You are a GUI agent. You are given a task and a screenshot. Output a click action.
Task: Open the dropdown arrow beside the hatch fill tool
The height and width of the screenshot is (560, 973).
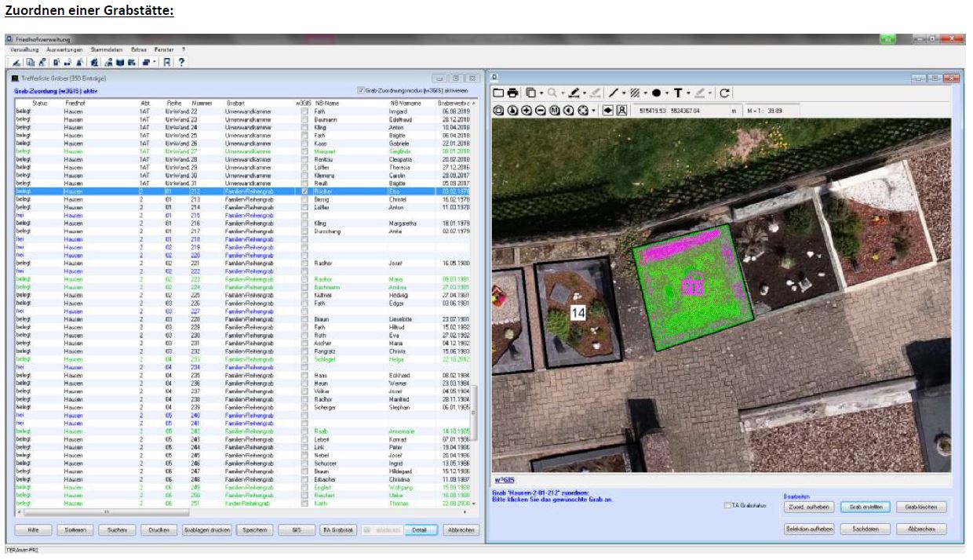(x=645, y=94)
